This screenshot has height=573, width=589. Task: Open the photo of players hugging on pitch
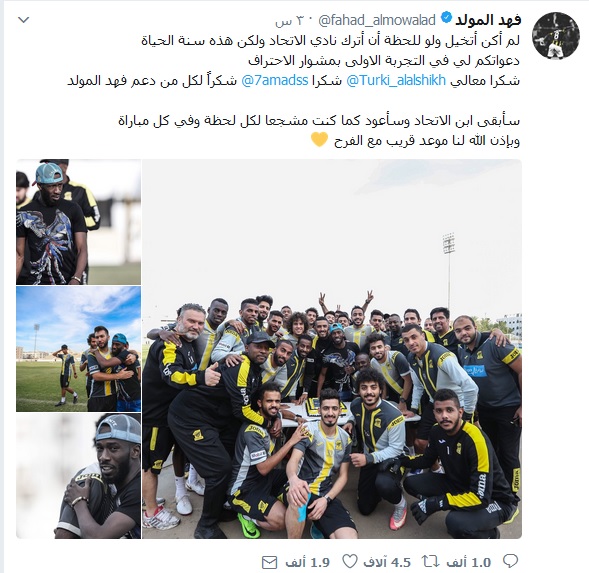pos(79,349)
